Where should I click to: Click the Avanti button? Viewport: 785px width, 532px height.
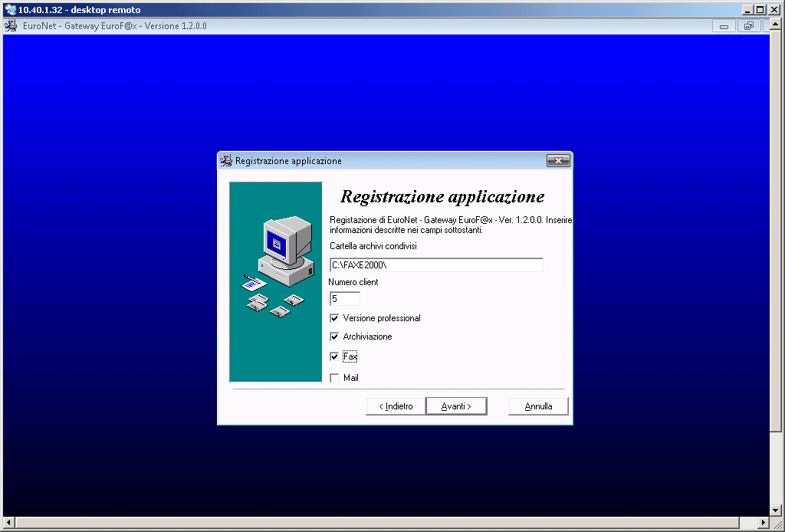[x=456, y=406]
